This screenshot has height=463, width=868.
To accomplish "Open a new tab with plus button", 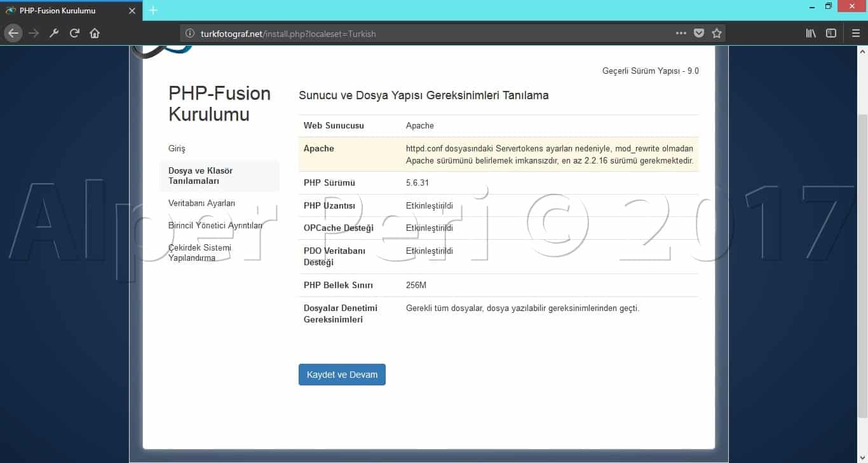I will [x=153, y=10].
